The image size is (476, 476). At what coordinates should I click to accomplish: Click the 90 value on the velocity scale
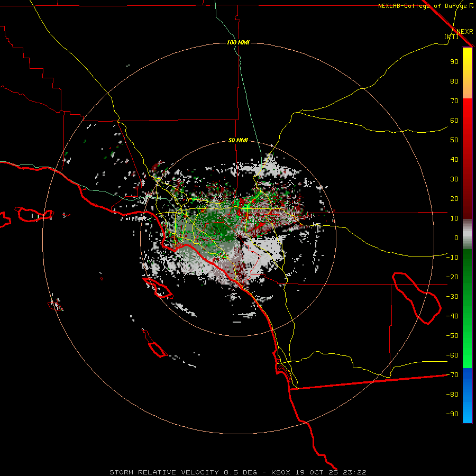tap(454, 62)
